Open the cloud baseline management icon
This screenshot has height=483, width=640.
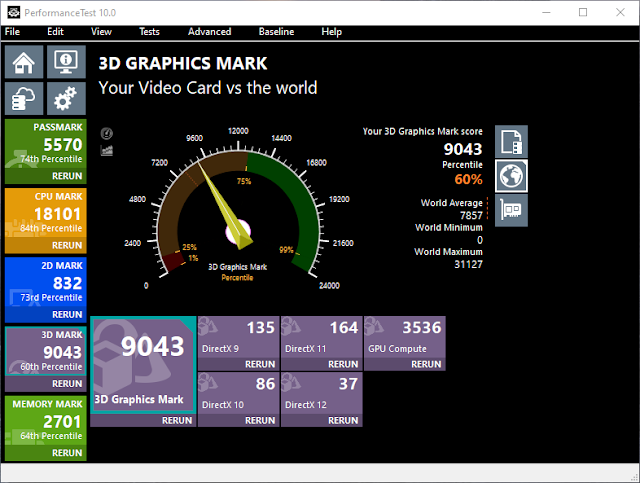tap(24, 98)
